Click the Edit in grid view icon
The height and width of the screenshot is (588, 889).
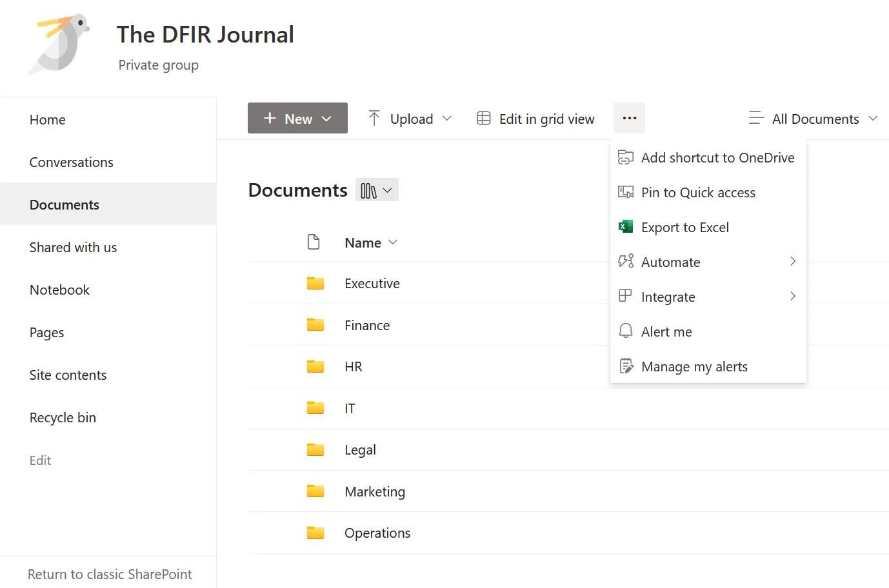click(483, 118)
